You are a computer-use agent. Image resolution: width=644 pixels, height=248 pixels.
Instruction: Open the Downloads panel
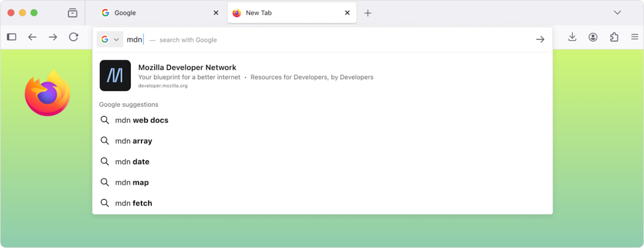(x=572, y=37)
